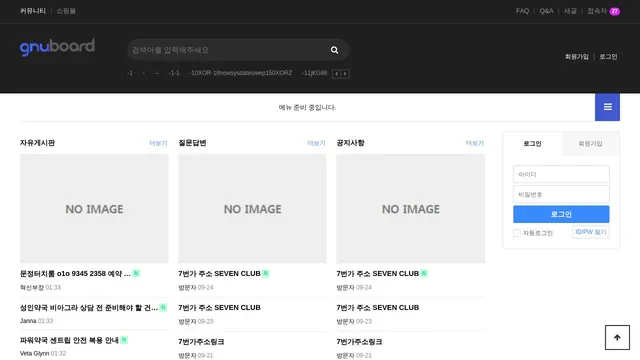The height and width of the screenshot is (360, 640).
Task: Focus the 비밀번호 input field
Action: pos(561,194)
